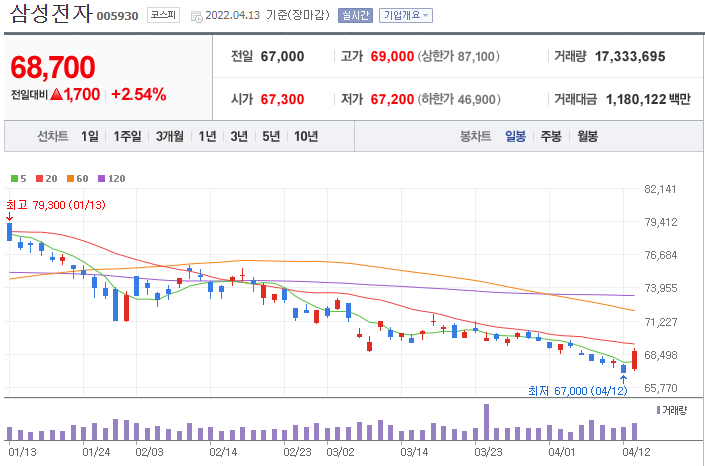Click the 거래대금 value 1,180,122 백만
Screen dimensions: 705x466
click(x=648, y=99)
